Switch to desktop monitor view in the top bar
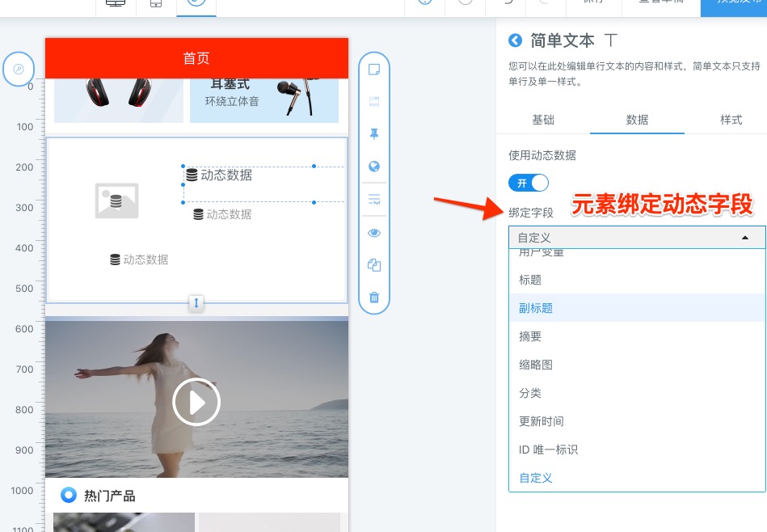This screenshot has width=767, height=532. (116, 2)
